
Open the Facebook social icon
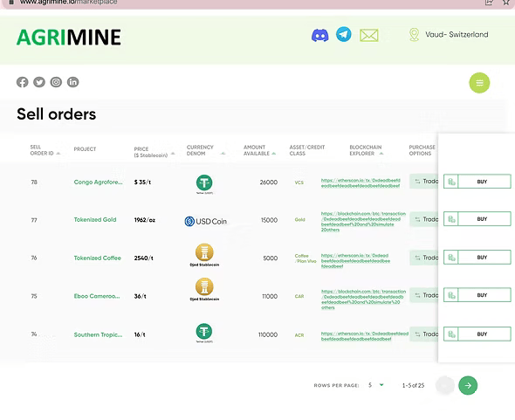(x=23, y=82)
